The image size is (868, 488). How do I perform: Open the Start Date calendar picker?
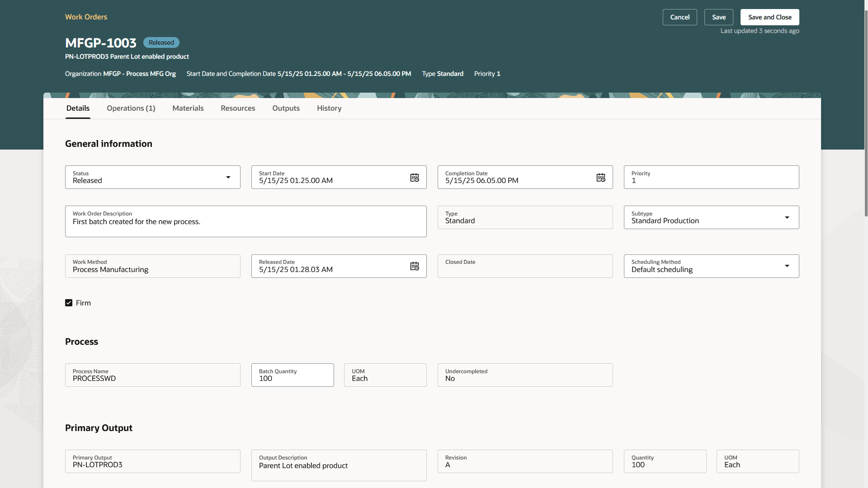point(414,178)
